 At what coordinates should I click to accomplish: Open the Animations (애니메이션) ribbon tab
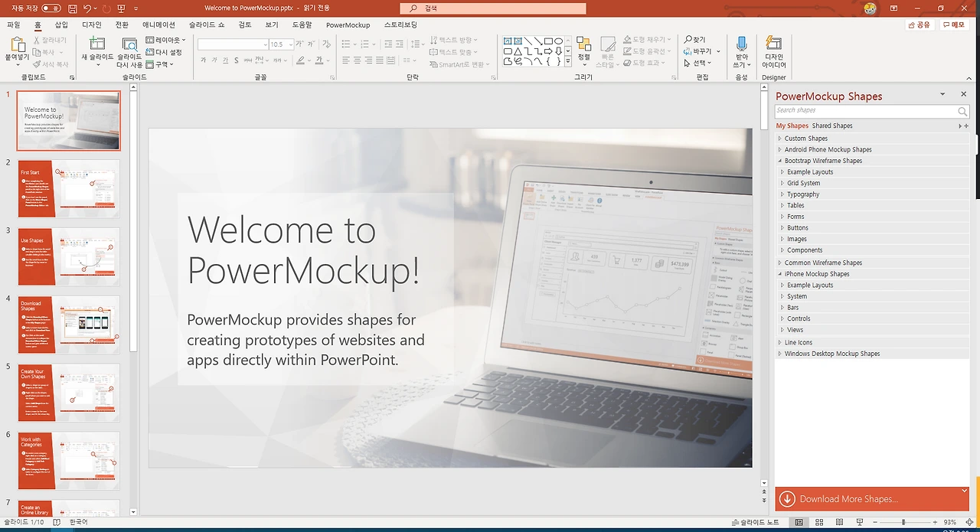(158, 24)
